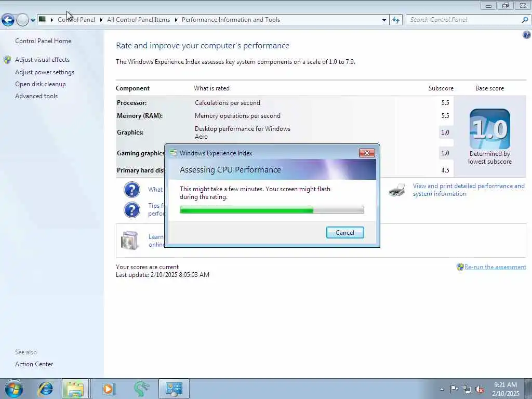Open Adjust power settings link

pos(45,72)
